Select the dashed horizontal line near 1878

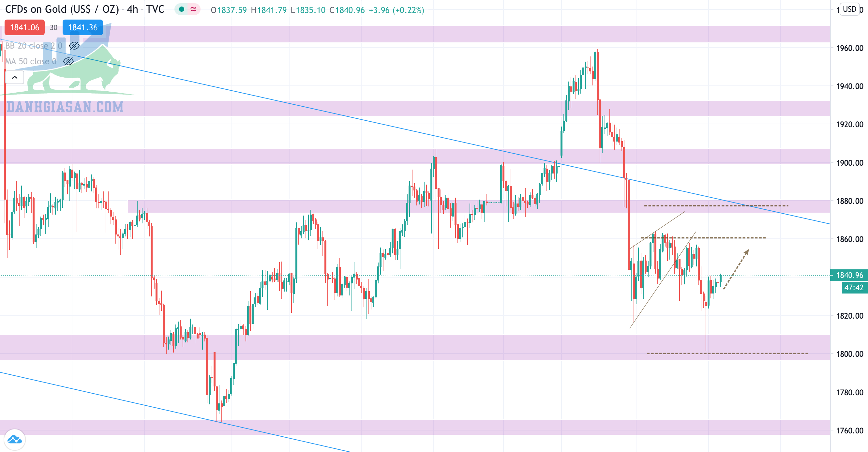tap(716, 205)
